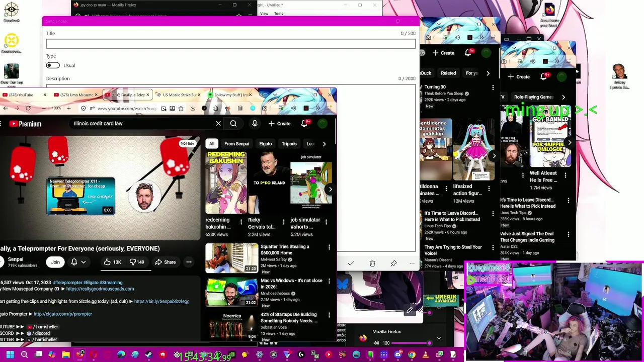Viewport: 644px width, 362px height.
Task: Clear the 'Illinois credit card law' search text
Action: [218, 124]
